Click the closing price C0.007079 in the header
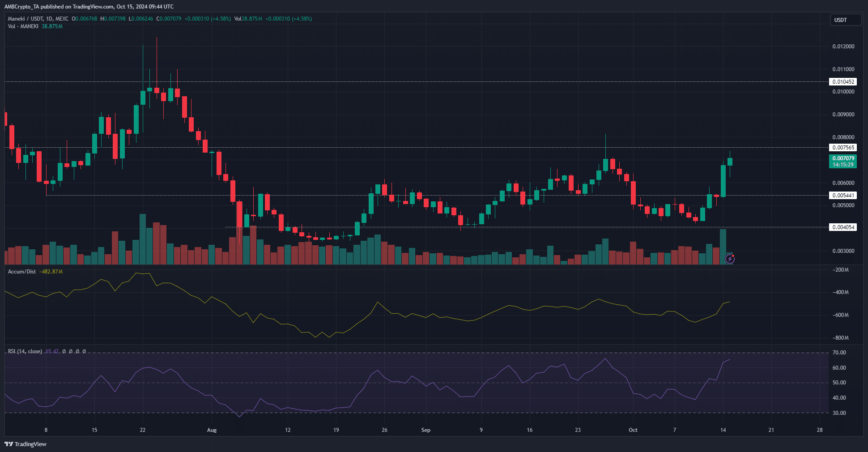The image size is (868, 452). pyautogui.click(x=169, y=19)
